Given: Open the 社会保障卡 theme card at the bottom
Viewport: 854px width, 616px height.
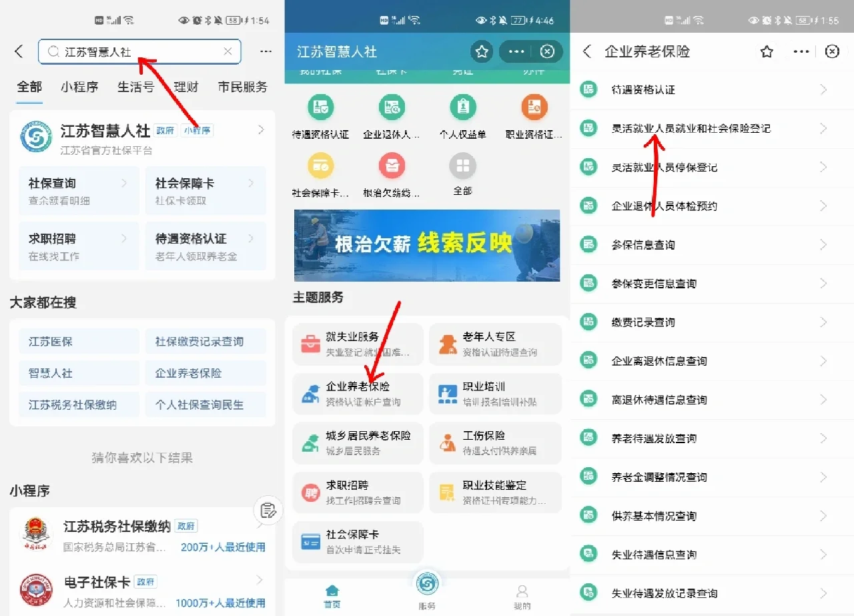Looking at the screenshot, I should coord(358,542).
